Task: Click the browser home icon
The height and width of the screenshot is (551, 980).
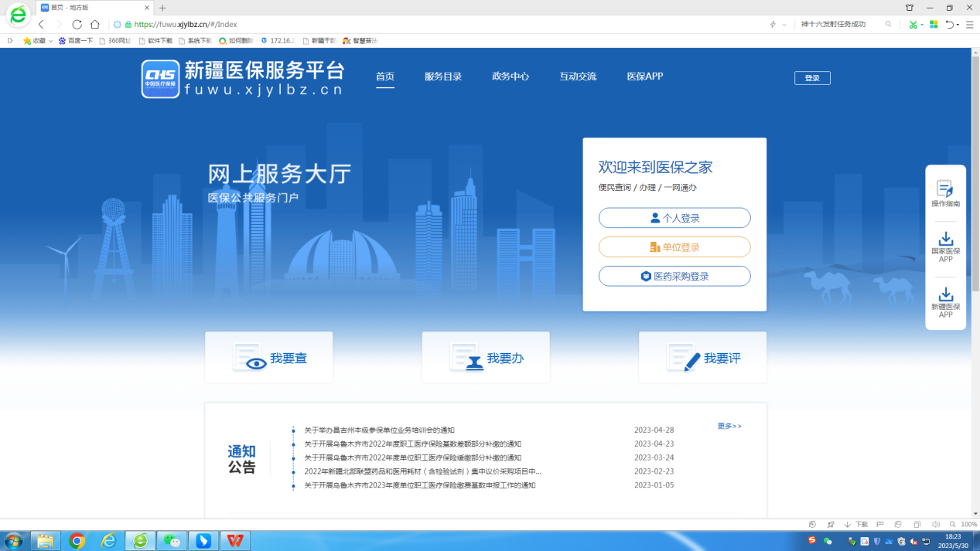Action: point(95,25)
